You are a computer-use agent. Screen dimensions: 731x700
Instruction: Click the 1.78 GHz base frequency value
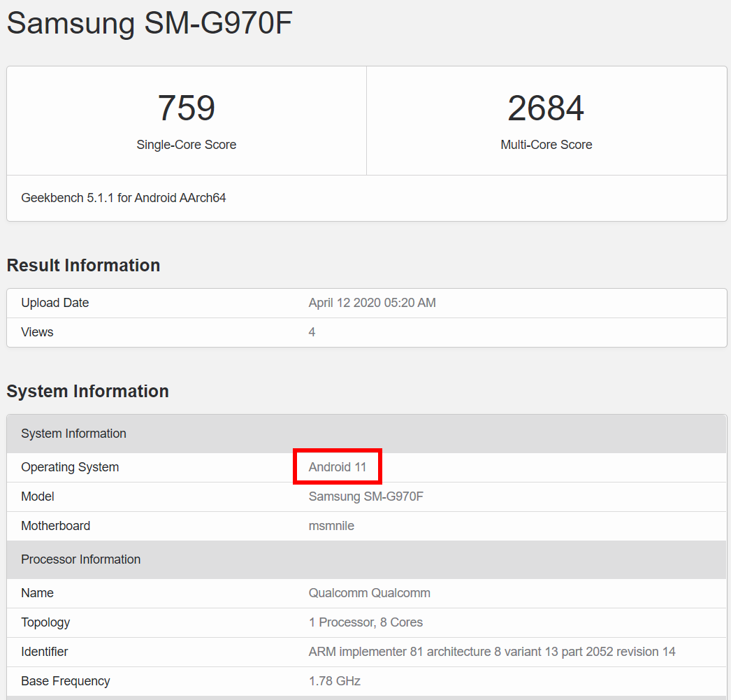click(334, 681)
